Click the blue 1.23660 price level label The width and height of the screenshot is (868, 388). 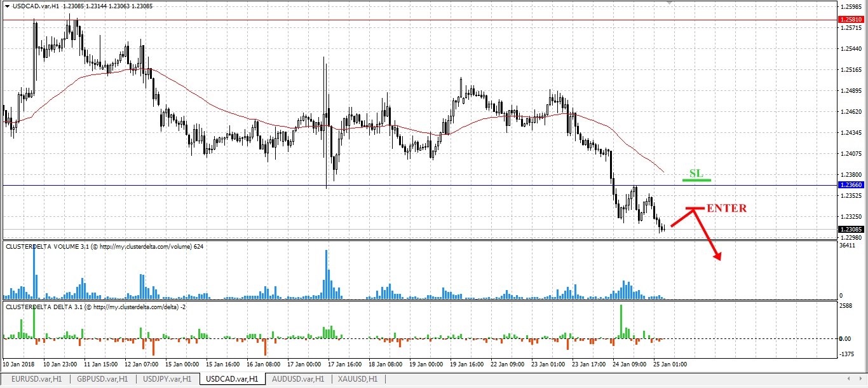pos(851,185)
